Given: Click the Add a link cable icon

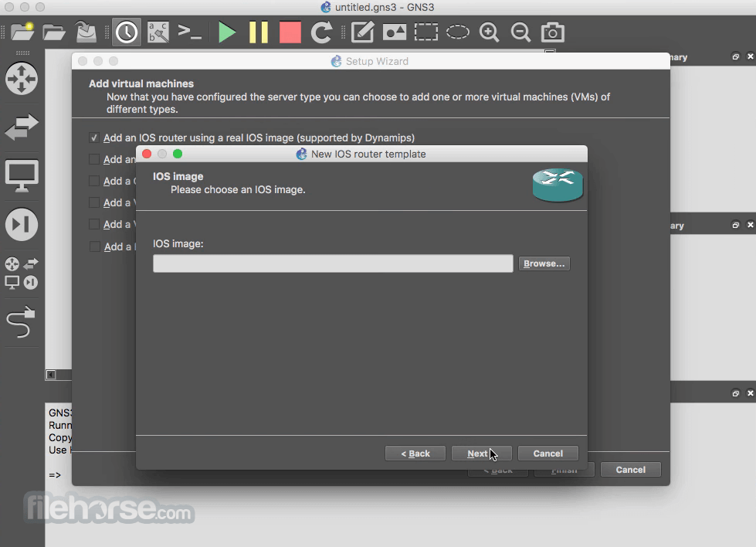Looking at the screenshot, I should [x=22, y=321].
